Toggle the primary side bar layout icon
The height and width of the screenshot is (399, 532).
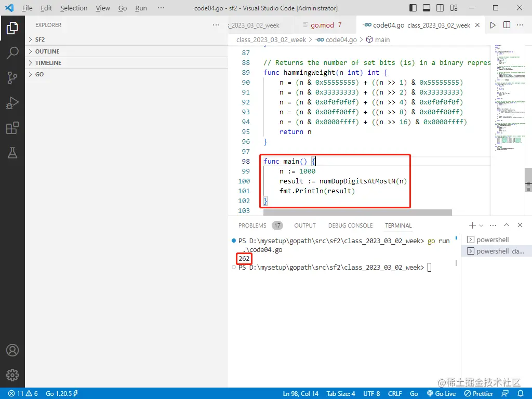click(x=413, y=8)
